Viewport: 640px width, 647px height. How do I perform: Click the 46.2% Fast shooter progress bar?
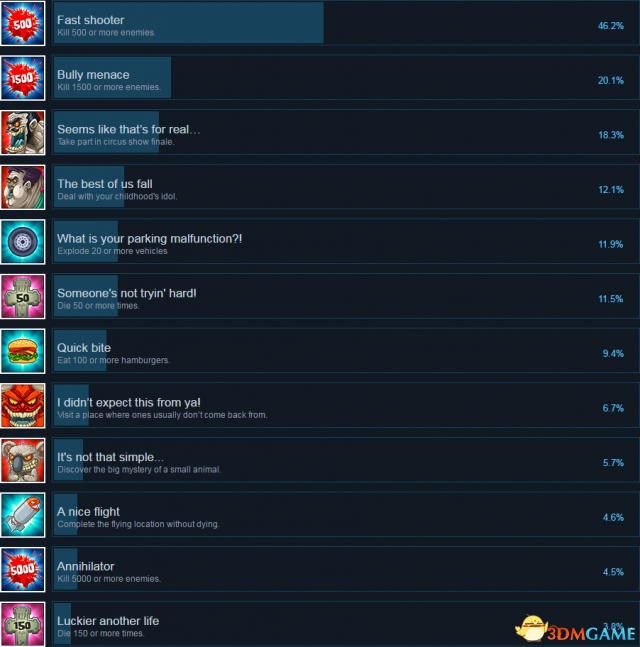[x=189, y=24]
